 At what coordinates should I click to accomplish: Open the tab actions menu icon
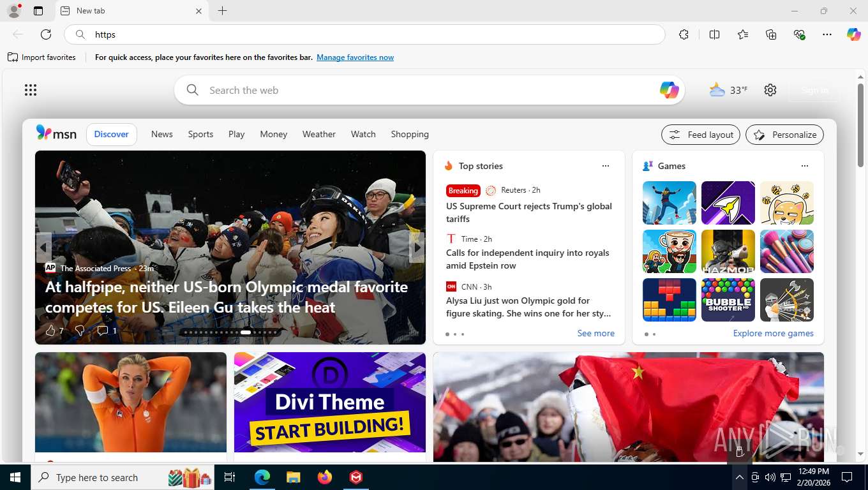pyautogui.click(x=38, y=11)
